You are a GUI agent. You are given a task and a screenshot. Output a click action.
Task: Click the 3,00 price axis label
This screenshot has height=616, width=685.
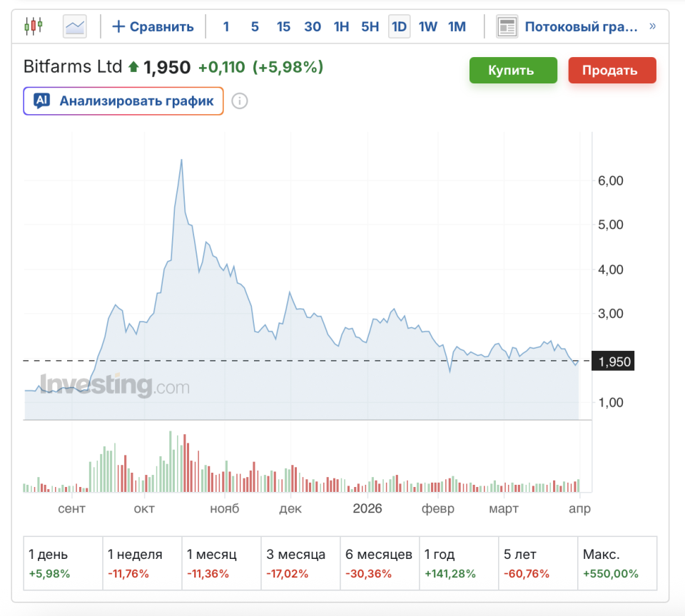610,314
